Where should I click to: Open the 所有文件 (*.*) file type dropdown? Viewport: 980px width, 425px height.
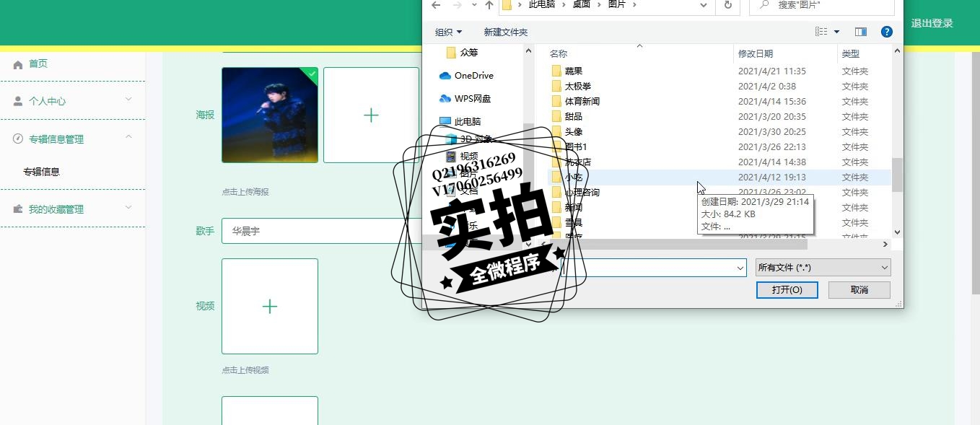pyautogui.click(x=823, y=268)
